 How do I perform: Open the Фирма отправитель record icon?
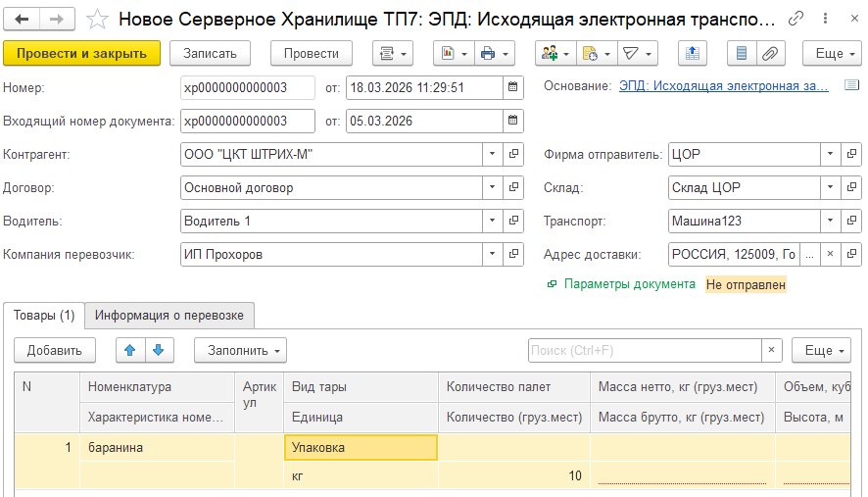[851, 154]
